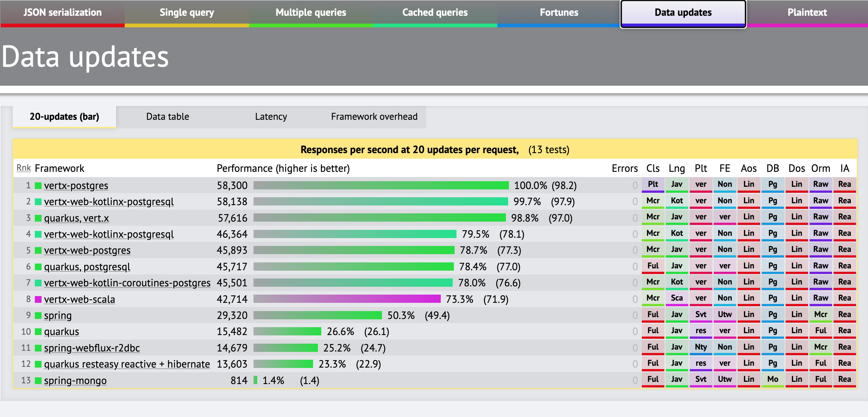Open the Plaintext test tab
The height and width of the screenshot is (417, 868).
coord(807,13)
